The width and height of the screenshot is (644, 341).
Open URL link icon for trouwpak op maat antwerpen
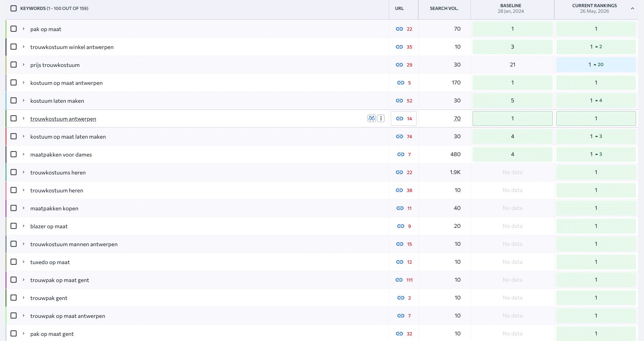(401, 316)
